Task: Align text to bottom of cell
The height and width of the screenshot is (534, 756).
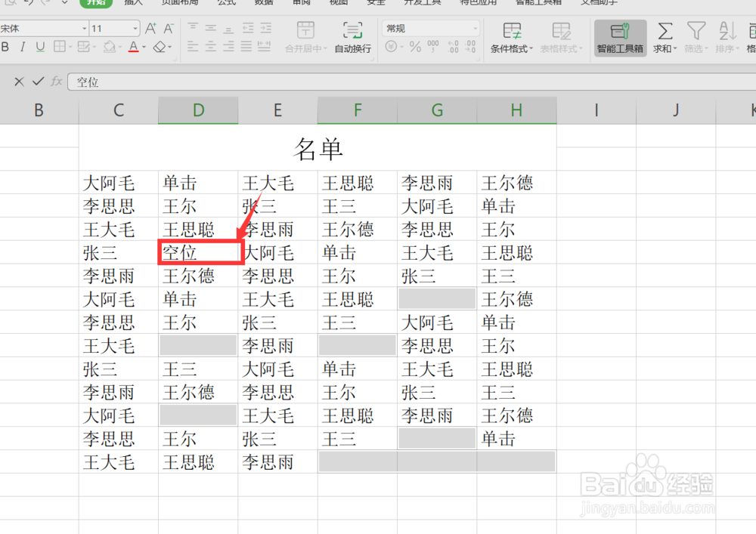Action: point(228,28)
